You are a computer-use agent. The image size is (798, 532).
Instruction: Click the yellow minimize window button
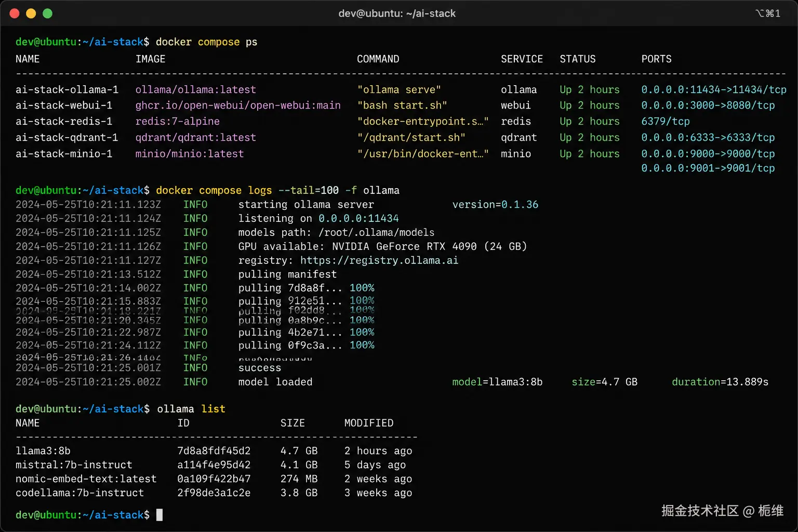[31, 14]
